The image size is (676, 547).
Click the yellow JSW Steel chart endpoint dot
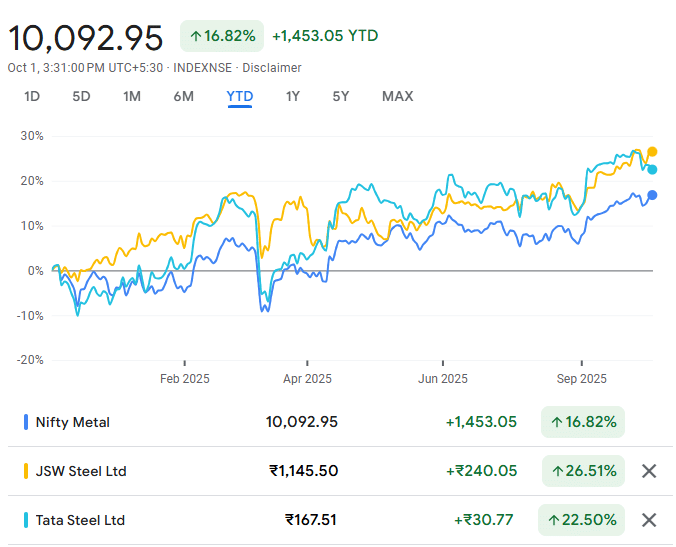652,152
